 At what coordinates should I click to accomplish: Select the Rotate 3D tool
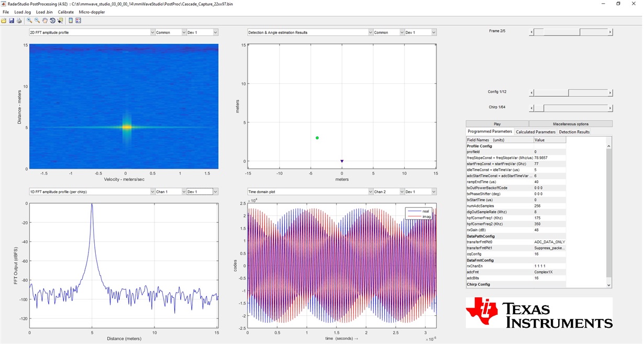(53, 20)
